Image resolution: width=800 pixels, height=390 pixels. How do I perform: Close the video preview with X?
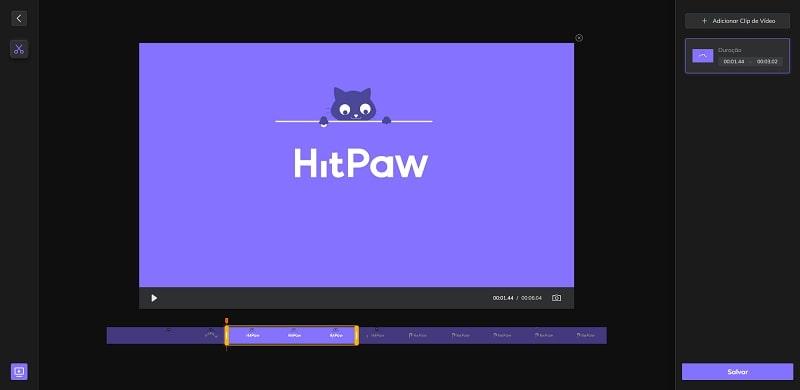[x=579, y=38]
